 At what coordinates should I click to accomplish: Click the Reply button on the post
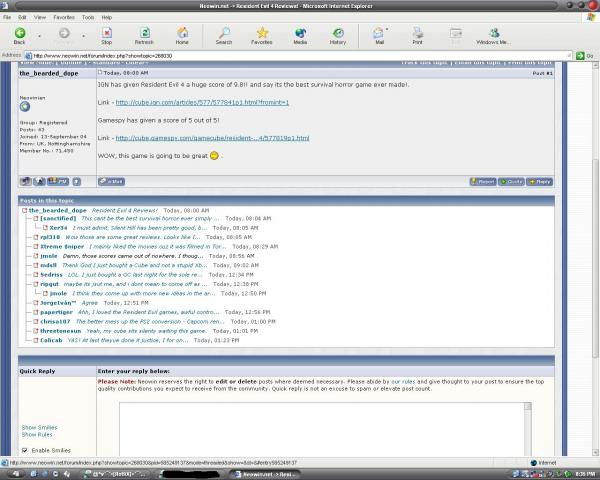pos(540,181)
